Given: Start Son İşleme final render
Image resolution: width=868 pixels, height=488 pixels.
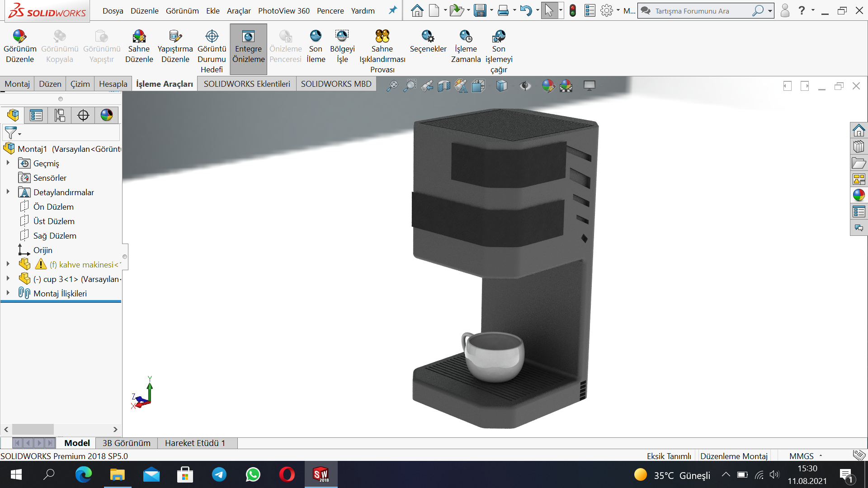Looking at the screenshot, I should [x=316, y=36].
